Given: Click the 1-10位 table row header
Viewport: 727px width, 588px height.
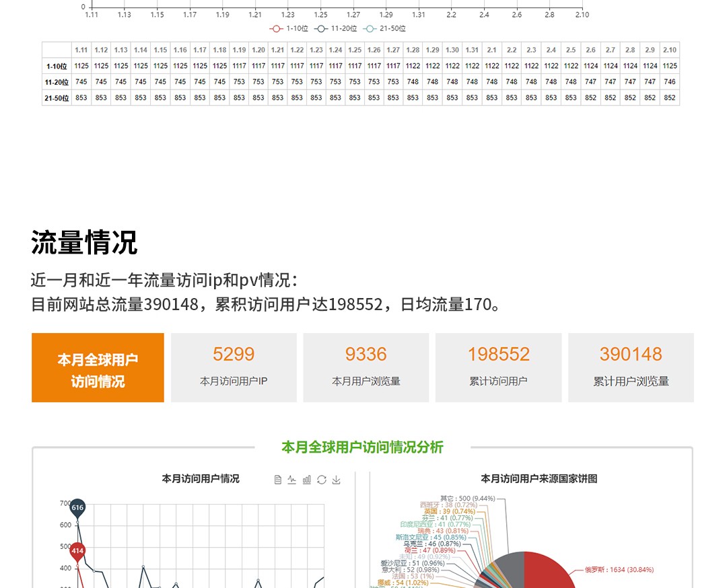Looking at the screenshot, I should click(x=57, y=66).
